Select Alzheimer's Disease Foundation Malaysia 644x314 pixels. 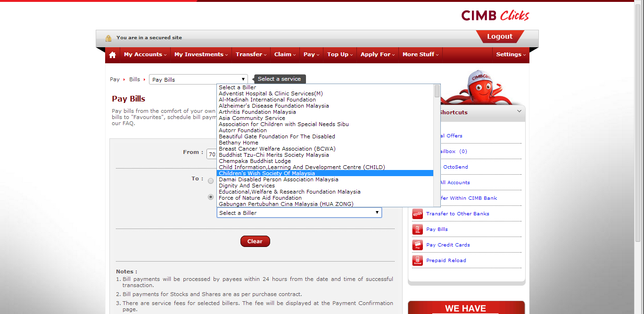pyautogui.click(x=325, y=106)
